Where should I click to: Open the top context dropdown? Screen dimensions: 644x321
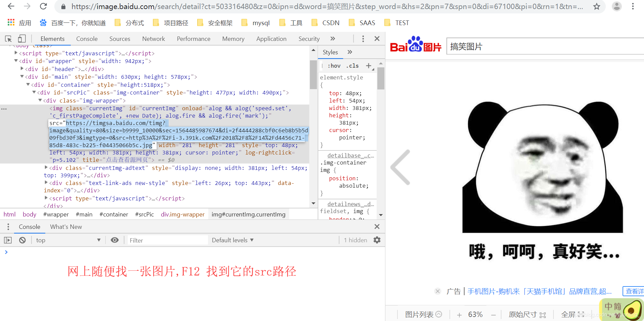[68, 240]
